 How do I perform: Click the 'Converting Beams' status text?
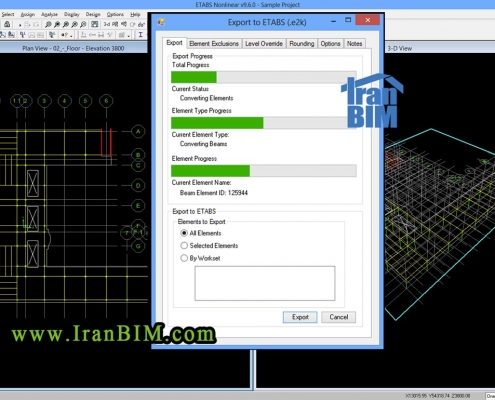click(203, 144)
